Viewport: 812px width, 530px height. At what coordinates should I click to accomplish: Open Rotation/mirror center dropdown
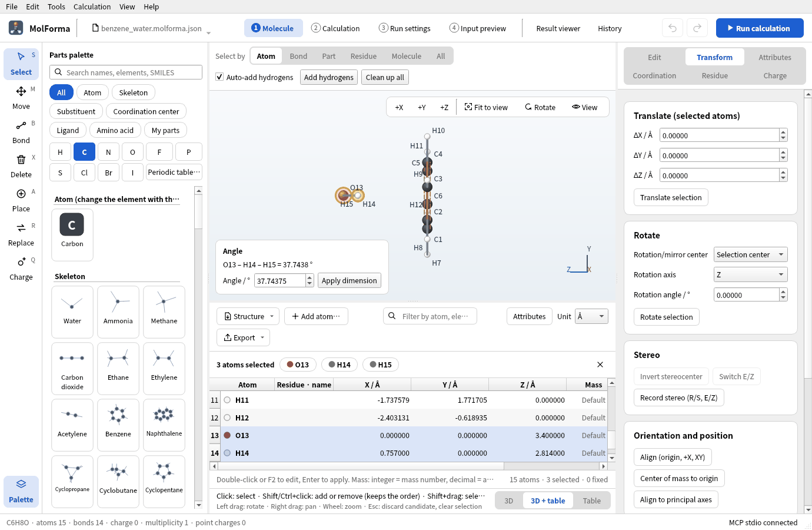pos(750,254)
